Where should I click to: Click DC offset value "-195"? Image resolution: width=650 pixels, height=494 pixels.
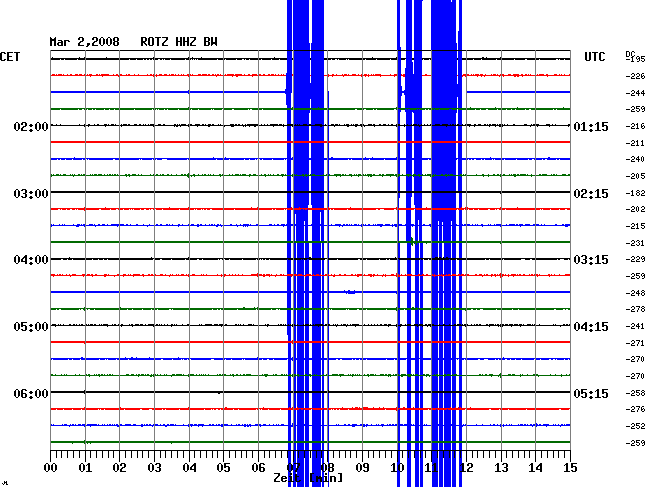(x=635, y=59)
